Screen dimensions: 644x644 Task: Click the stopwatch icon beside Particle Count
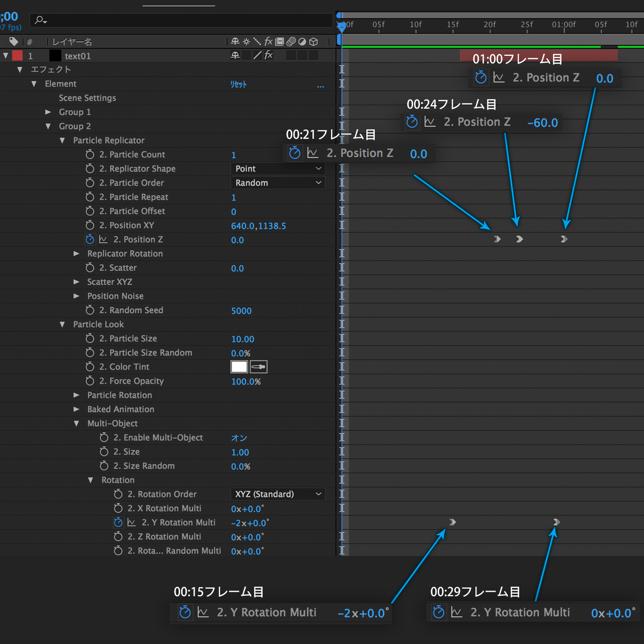click(x=90, y=154)
